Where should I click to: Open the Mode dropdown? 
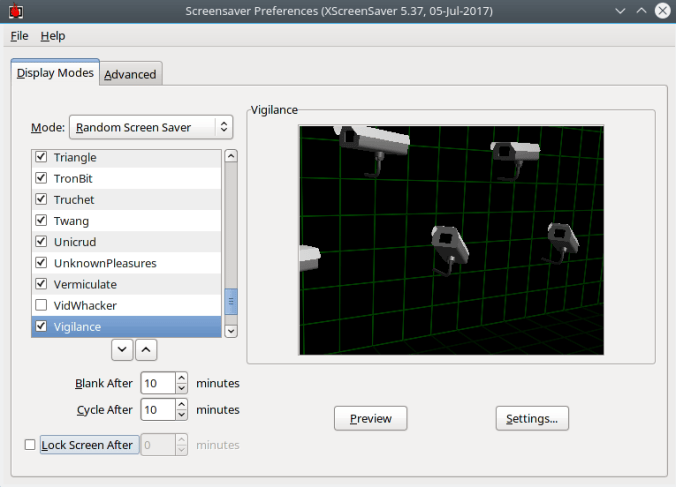[150, 128]
